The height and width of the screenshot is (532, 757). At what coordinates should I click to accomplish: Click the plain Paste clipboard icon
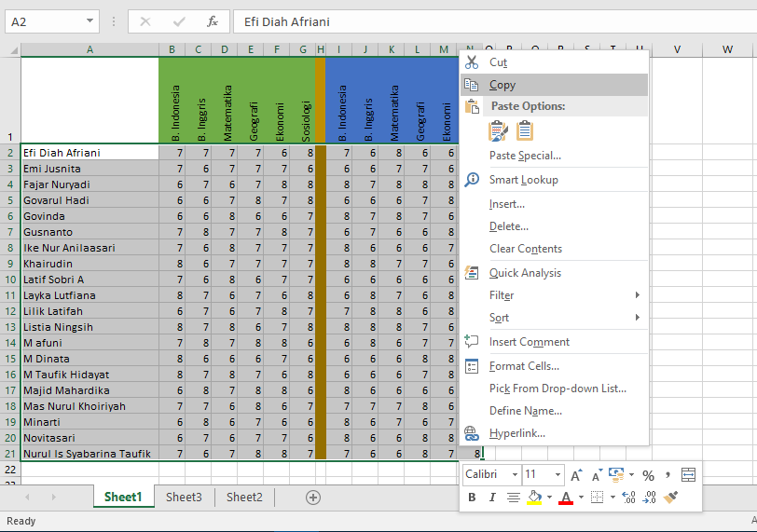click(x=525, y=131)
